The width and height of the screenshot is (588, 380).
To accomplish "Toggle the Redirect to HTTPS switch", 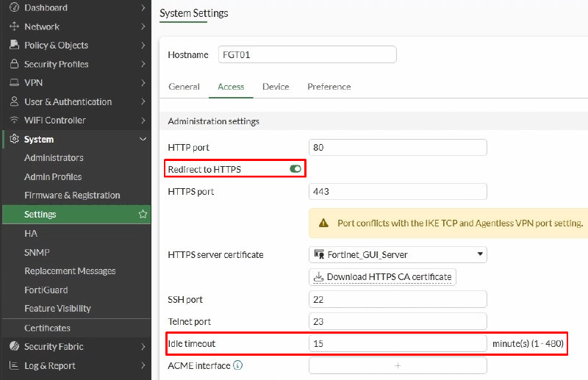I will (295, 169).
